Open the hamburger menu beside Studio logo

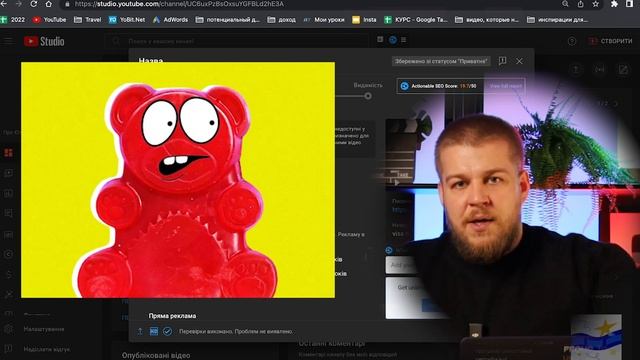tap(9, 41)
